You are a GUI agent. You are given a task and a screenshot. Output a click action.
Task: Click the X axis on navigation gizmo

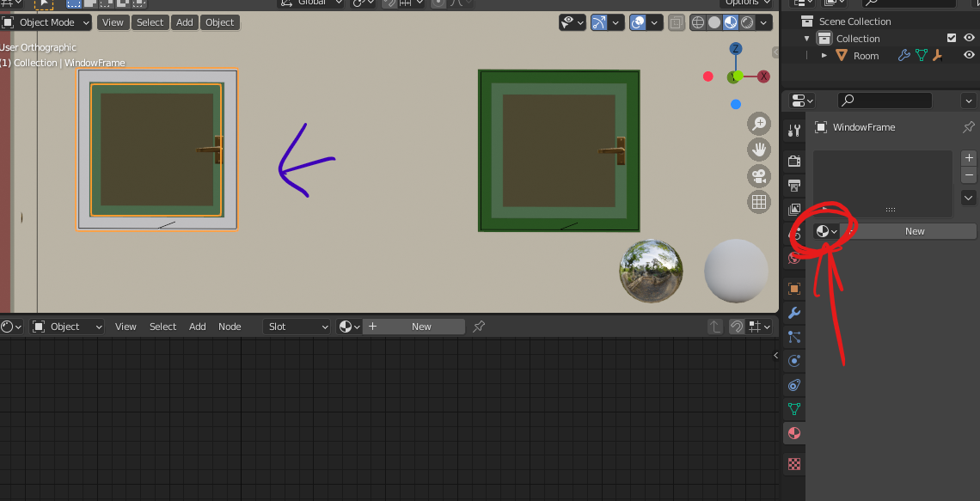click(763, 76)
